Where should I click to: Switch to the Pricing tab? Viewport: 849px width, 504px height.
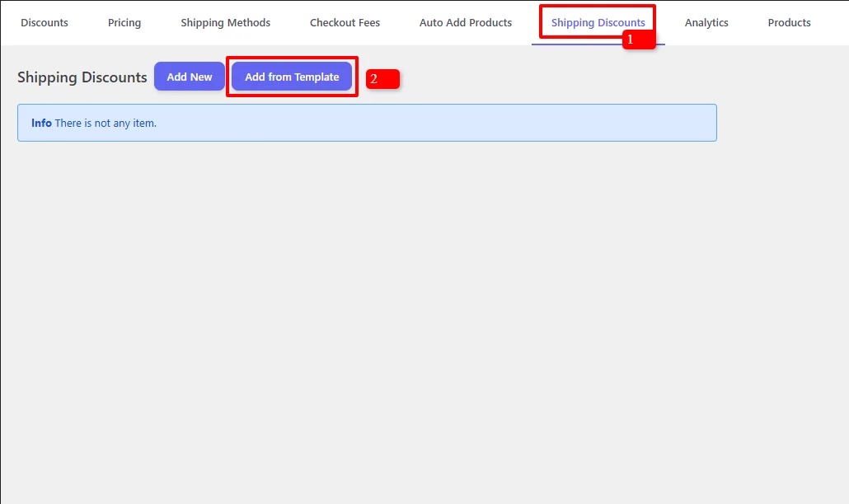tap(124, 23)
